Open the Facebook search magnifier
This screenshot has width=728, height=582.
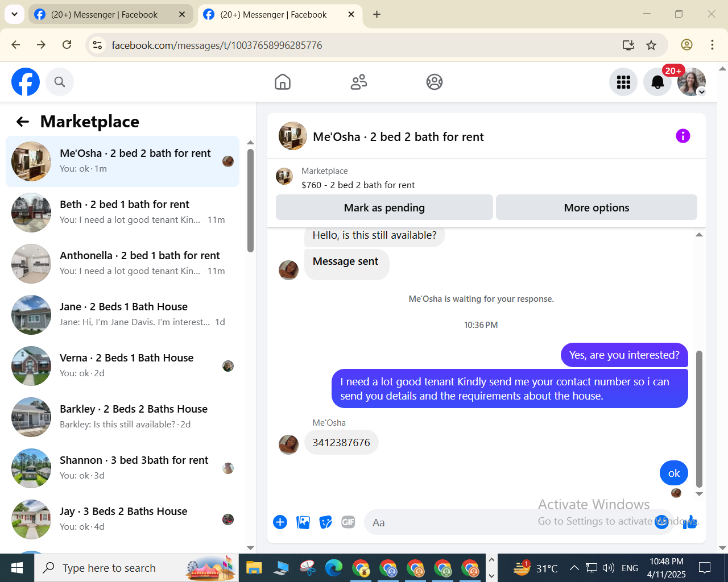(60, 82)
